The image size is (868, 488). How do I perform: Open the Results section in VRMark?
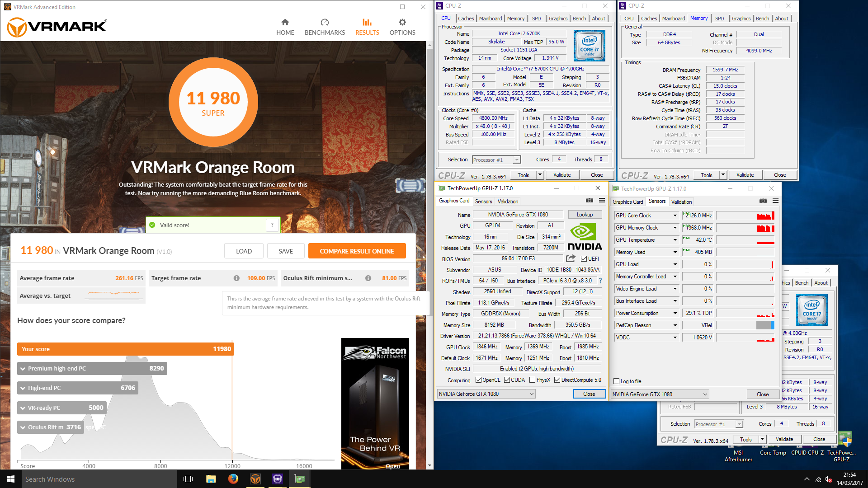pyautogui.click(x=367, y=27)
